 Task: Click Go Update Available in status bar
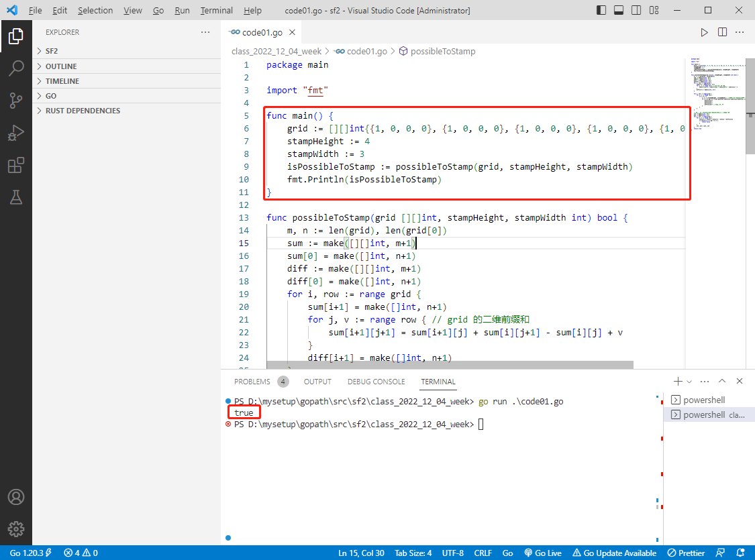coord(614,553)
